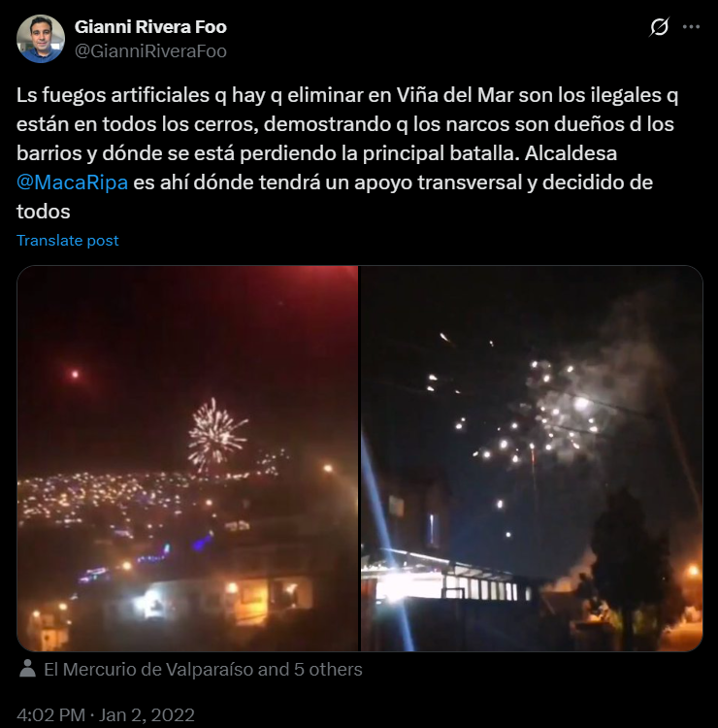Open Gianni Rivera Foo's profile picture
Screen dimensions: 718x728
pos(41,39)
